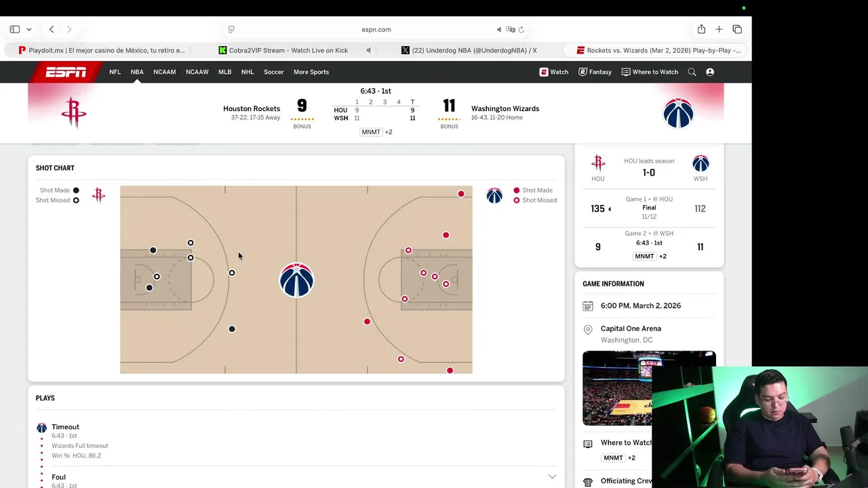Open Game 2 @ WSH live score
Screen dimensions: 868x488
[649, 246]
